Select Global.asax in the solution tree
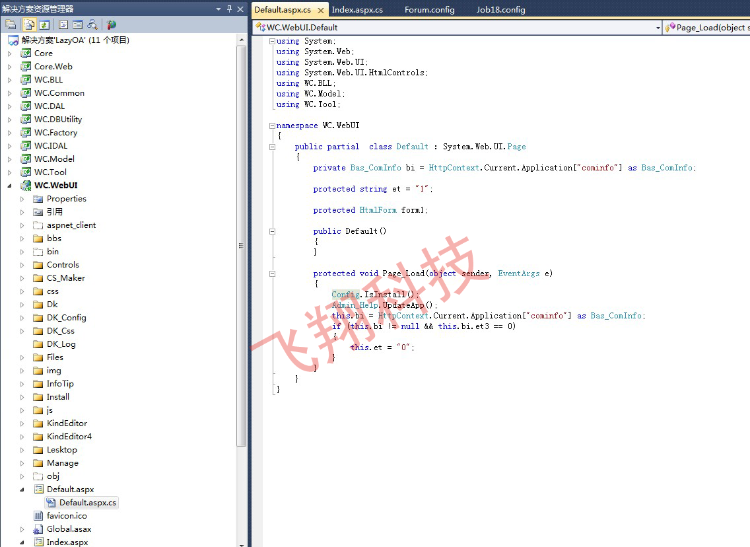The width and height of the screenshot is (750, 547). [x=68, y=529]
